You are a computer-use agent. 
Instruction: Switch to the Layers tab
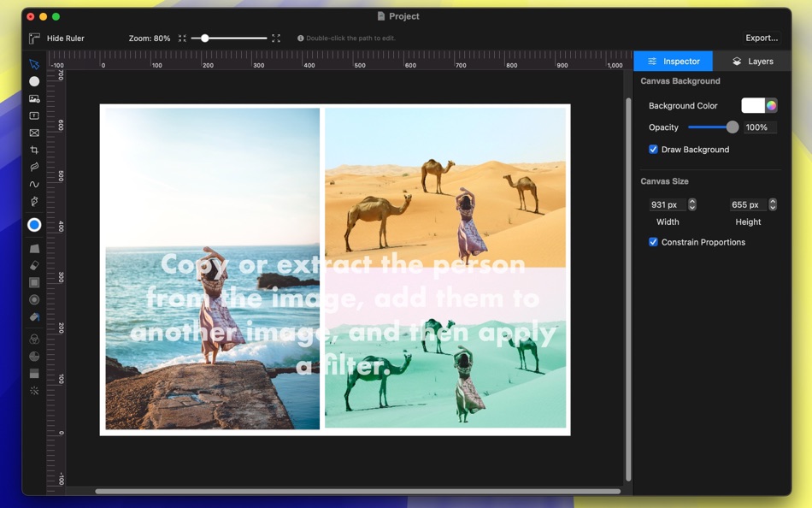pyautogui.click(x=752, y=62)
